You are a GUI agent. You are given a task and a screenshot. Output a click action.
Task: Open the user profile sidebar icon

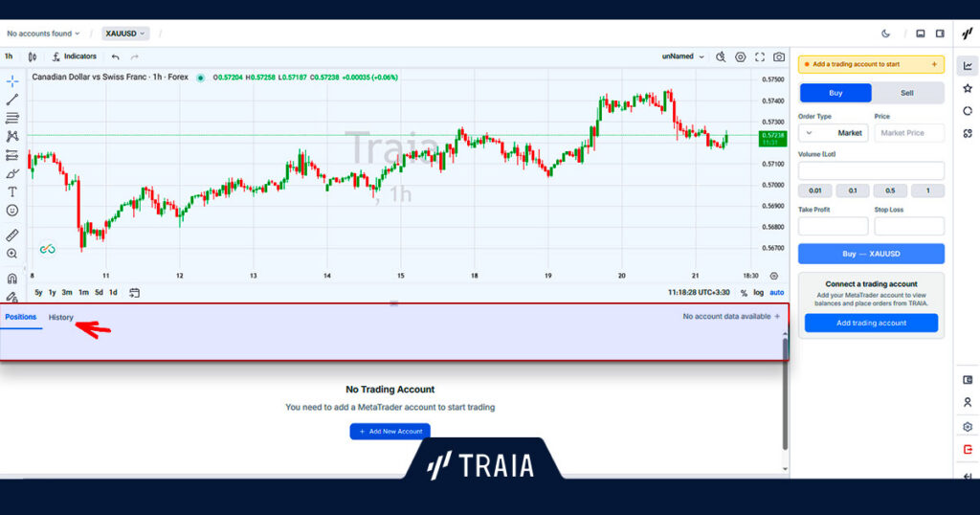click(968, 402)
